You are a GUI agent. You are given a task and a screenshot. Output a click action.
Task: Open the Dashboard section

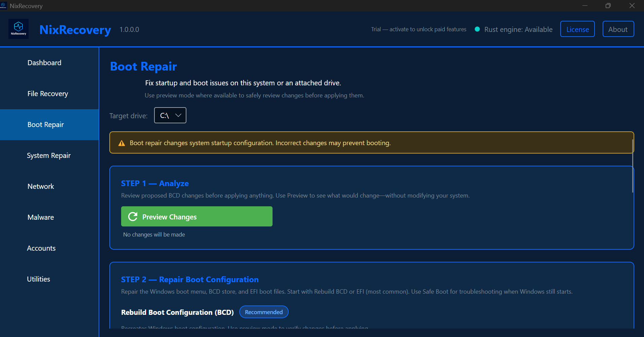49,63
